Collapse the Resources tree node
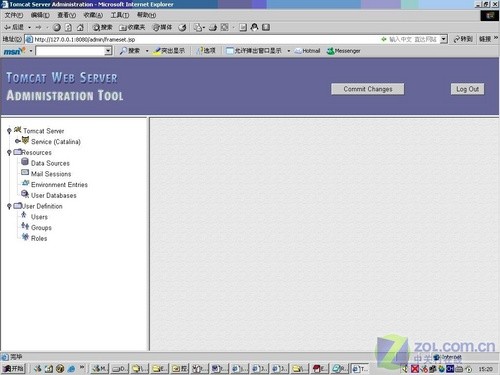 point(9,152)
